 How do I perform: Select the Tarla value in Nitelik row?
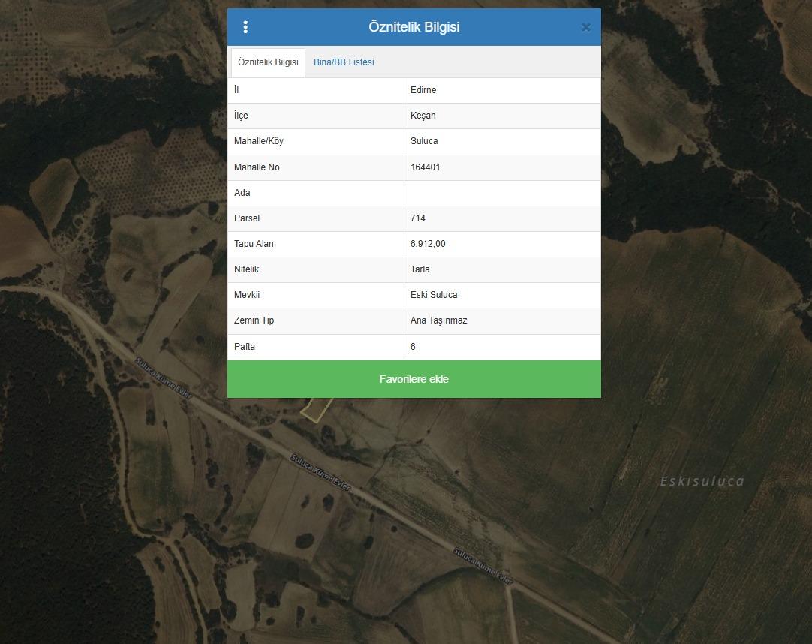420,269
